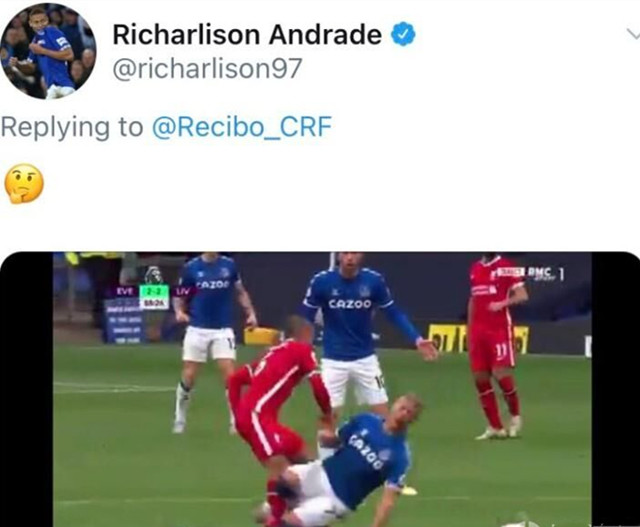Click the right black bar of video
Viewport: 640px width, 527px height.
(x=616, y=389)
